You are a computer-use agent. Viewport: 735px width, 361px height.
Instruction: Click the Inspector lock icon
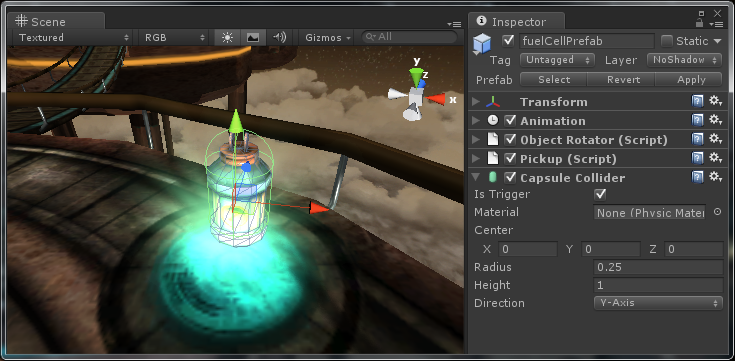[x=699, y=23]
